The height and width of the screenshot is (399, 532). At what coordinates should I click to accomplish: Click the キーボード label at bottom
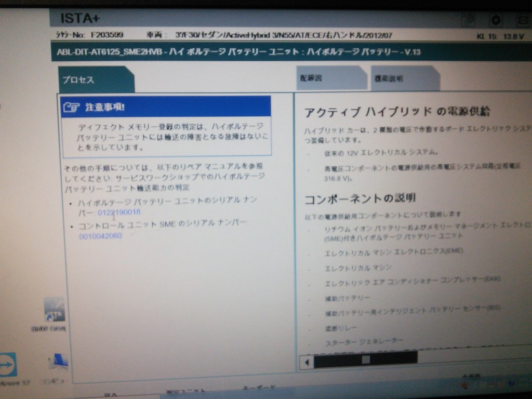point(259,388)
